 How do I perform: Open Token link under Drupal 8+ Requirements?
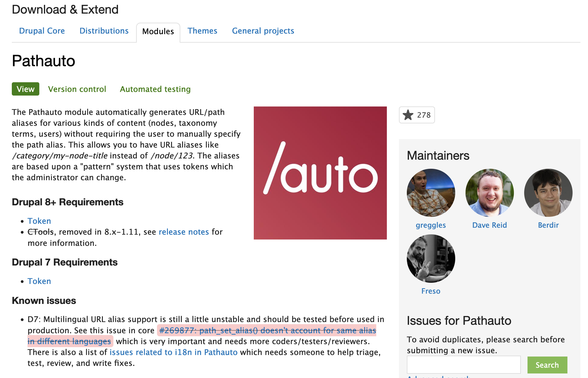click(x=39, y=221)
